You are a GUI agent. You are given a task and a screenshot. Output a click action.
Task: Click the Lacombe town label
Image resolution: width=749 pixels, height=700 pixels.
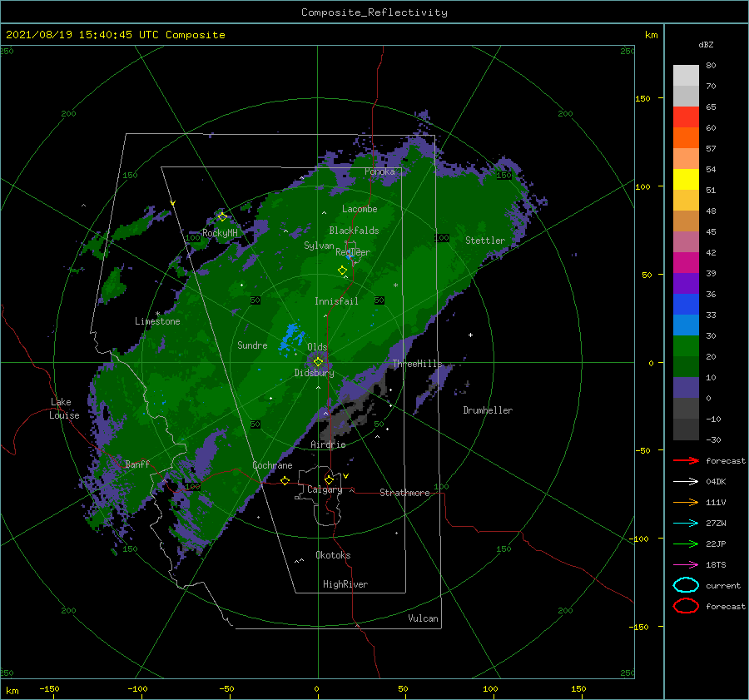tap(360, 209)
